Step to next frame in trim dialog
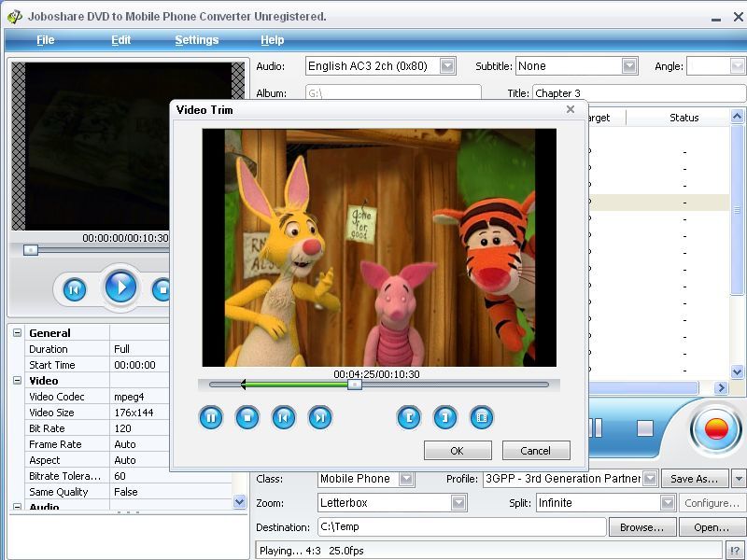Image resolution: width=747 pixels, height=560 pixels. point(320,418)
